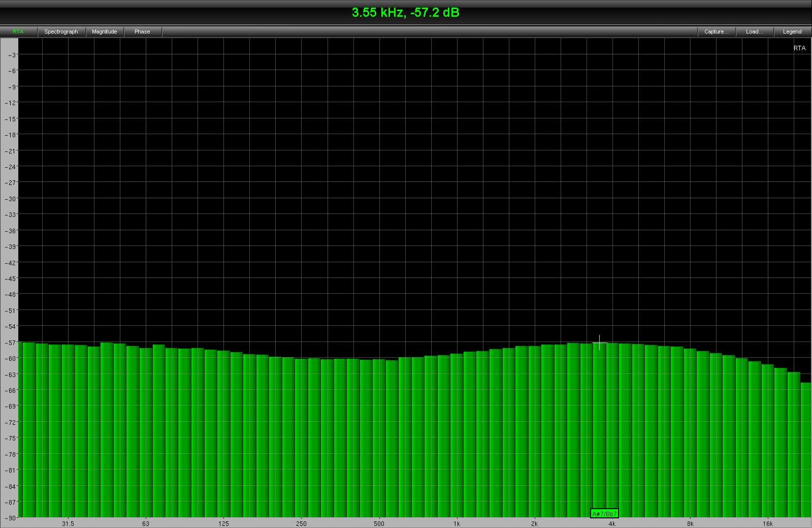Click the 31.5 Hz axis label
Image resolution: width=812 pixels, height=528 pixels.
[68, 523]
